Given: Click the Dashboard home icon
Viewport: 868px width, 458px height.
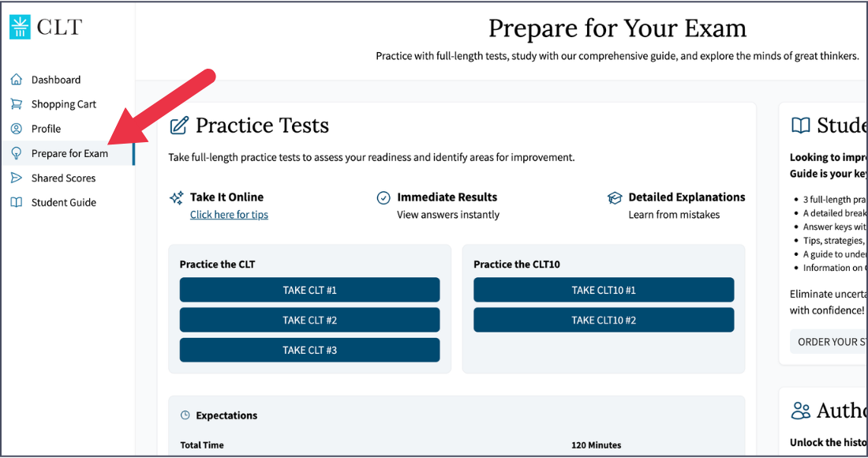Looking at the screenshot, I should [x=17, y=80].
